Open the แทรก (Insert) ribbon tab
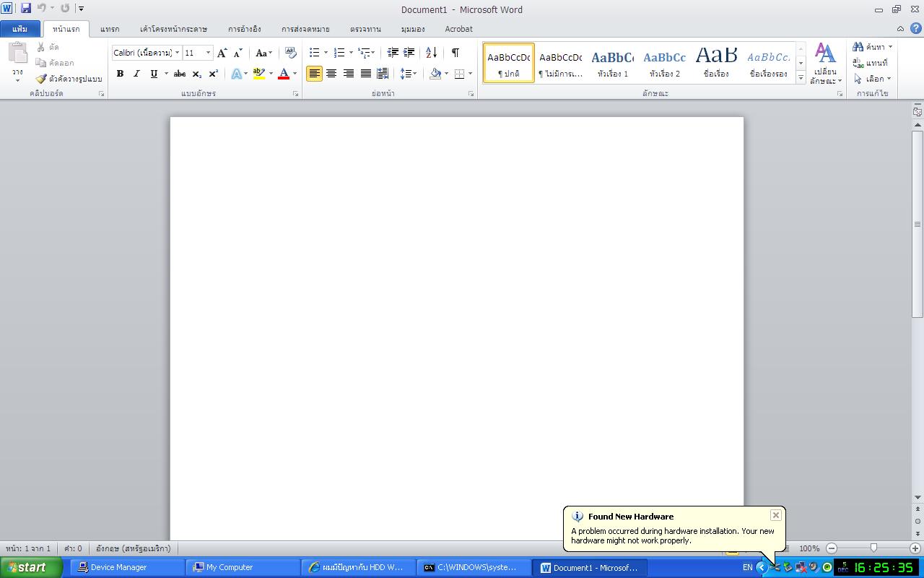The image size is (924, 578). (x=110, y=29)
